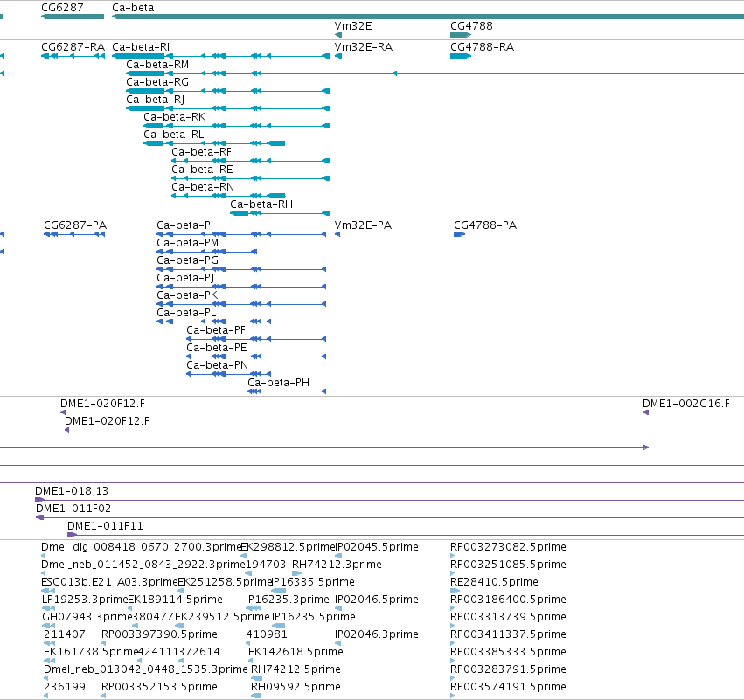Viewport: 744px width, 700px height.
Task: Click the Vm32E-PA protein label
Action: point(363,225)
